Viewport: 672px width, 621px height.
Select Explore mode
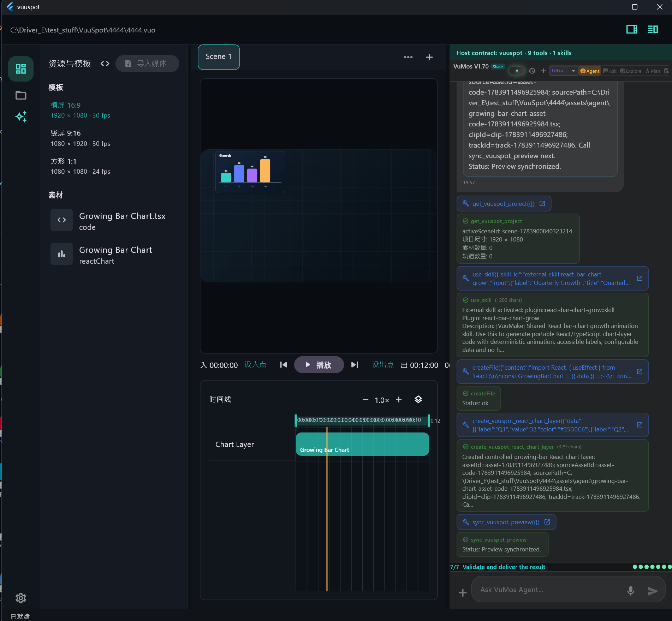631,71
